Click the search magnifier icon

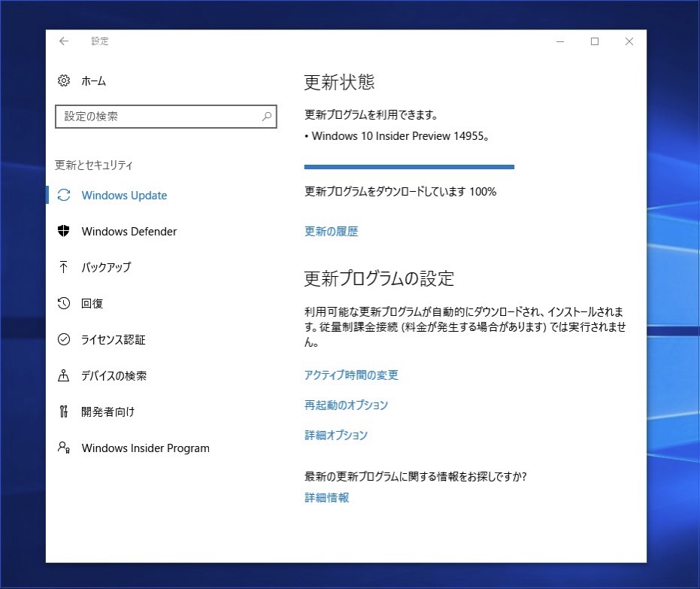pos(266,117)
